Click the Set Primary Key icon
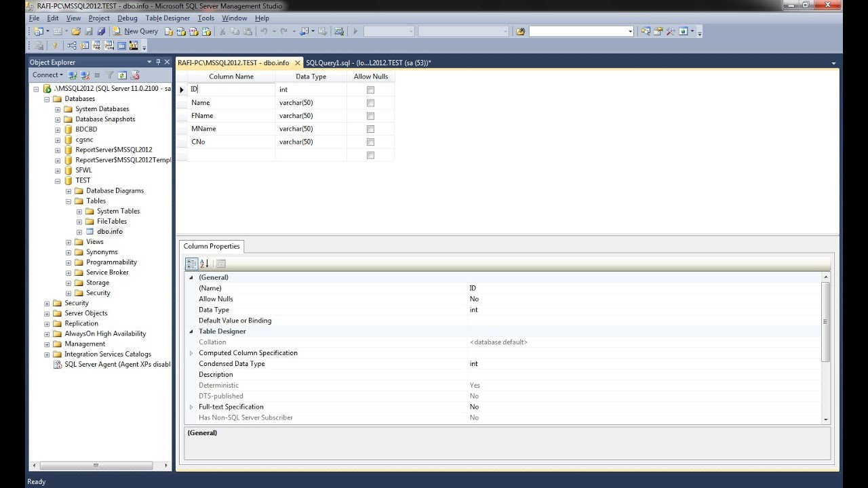The width and height of the screenshot is (868, 488). click(x=55, y=46)
